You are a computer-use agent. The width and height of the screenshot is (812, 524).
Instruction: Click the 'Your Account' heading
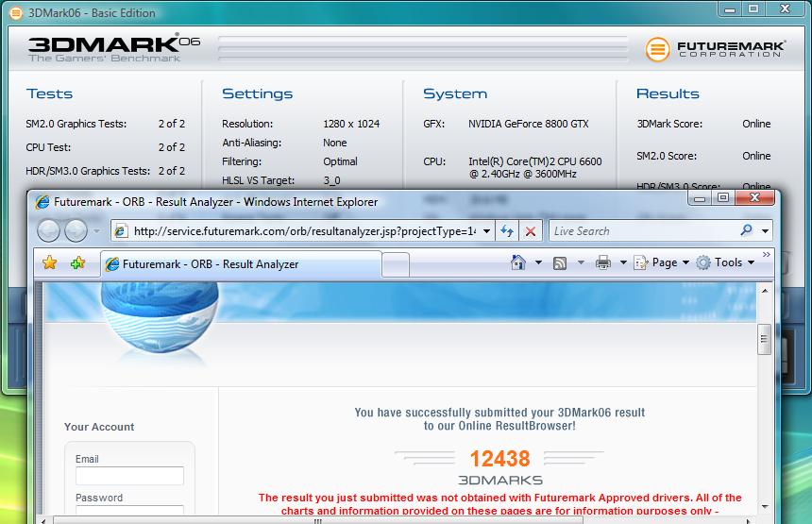pos(99,427)
